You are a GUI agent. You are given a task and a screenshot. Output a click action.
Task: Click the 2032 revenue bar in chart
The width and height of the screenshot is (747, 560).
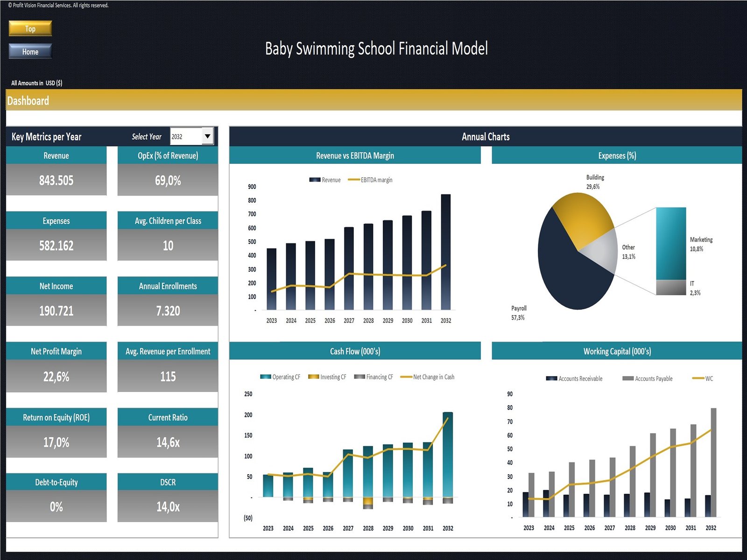(446, 252)
